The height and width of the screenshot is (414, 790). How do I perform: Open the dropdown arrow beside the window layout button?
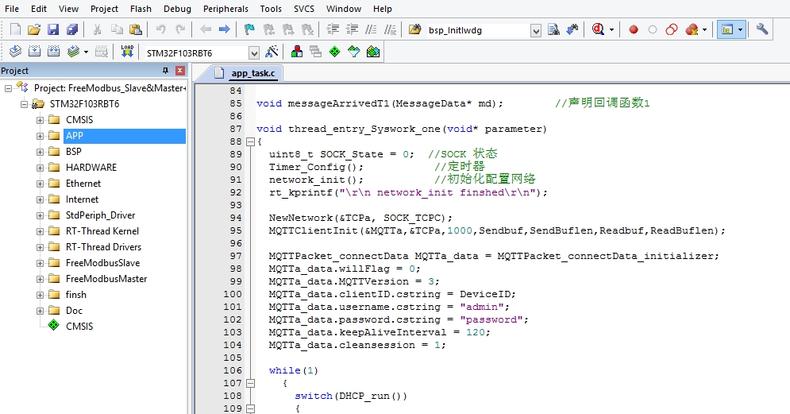740,30
